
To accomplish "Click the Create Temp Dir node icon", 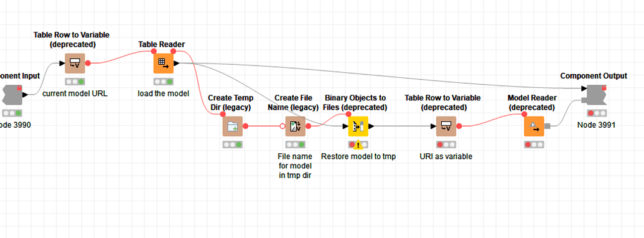I will point(233,126).
